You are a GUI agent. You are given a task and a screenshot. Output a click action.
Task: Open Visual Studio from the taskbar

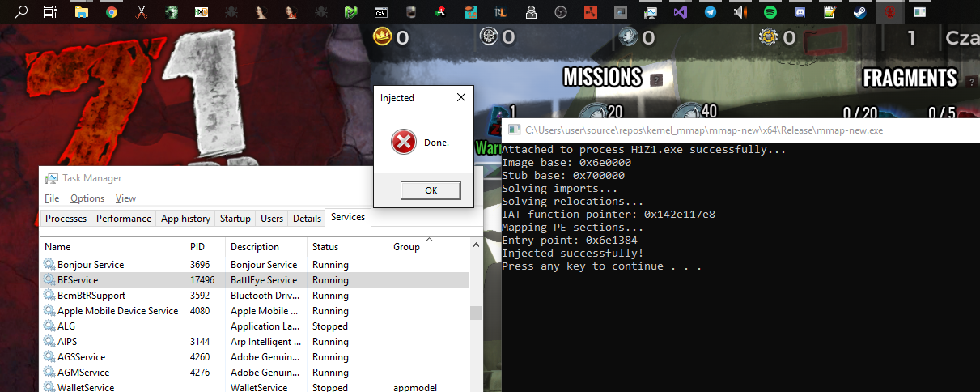coord(680,12)
